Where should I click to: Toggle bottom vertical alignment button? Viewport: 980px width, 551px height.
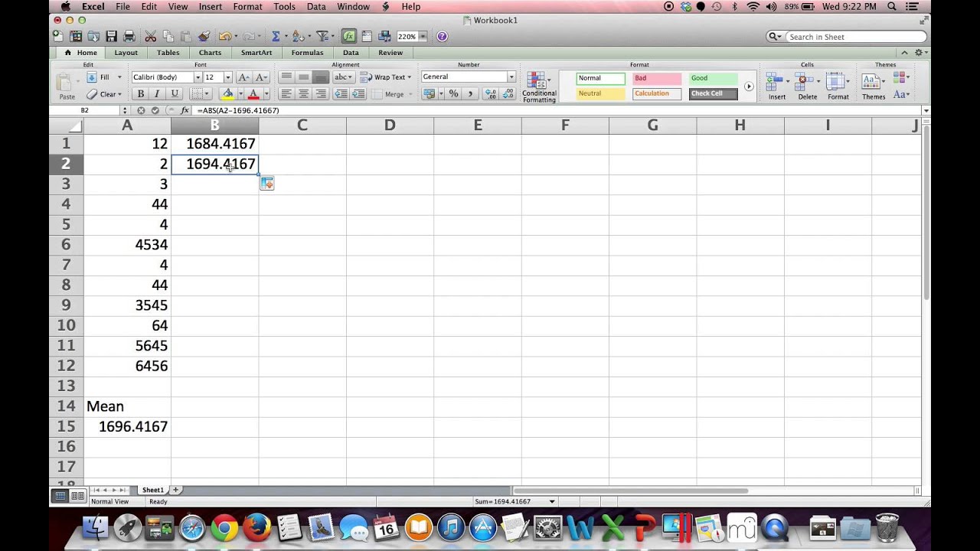pos(321,77)
